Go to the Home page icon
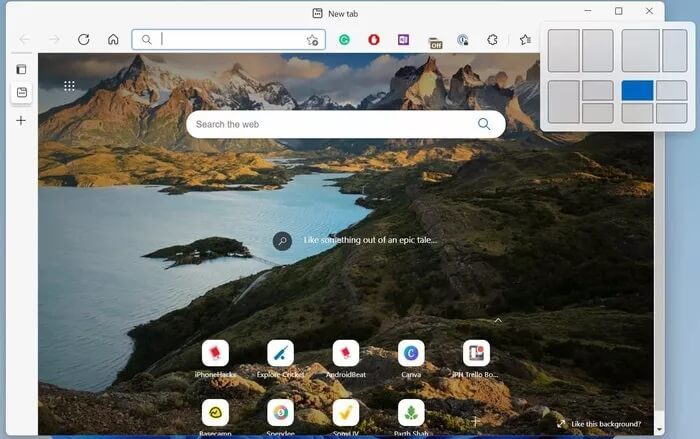700x439 pixels. coord(113,39)
